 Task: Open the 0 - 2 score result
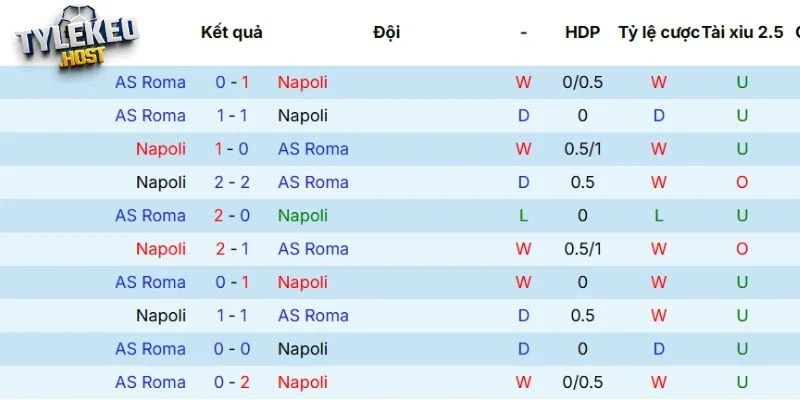click(x=232, y=382)
